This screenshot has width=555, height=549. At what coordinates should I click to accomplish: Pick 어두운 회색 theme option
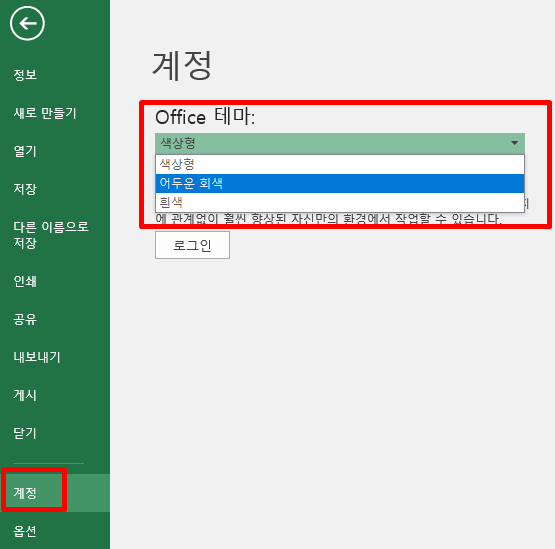click(x=340, y=183)
